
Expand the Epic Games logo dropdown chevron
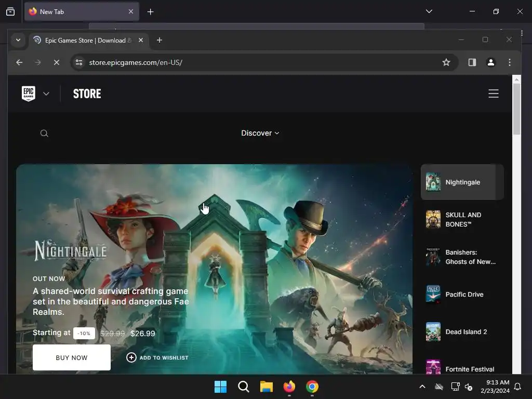pyautogui.click(x=46, y=94)
